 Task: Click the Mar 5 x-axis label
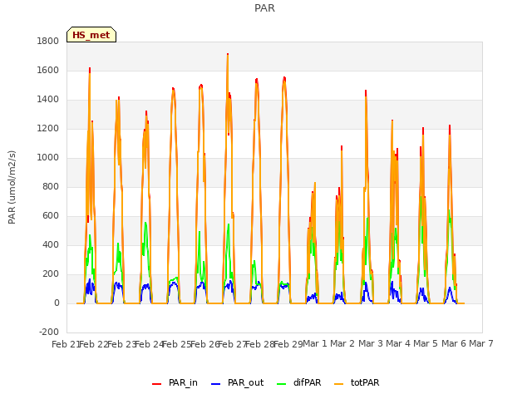coord(426,343)
